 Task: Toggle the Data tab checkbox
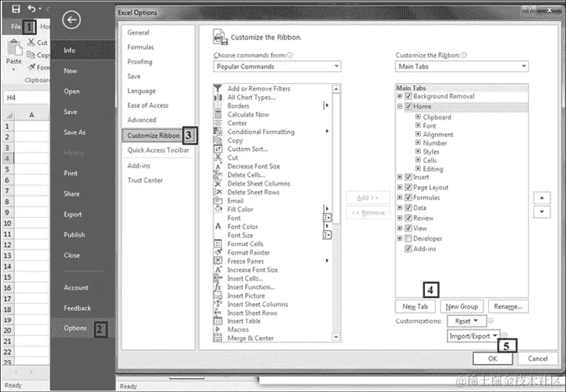(x=408, y=207)
